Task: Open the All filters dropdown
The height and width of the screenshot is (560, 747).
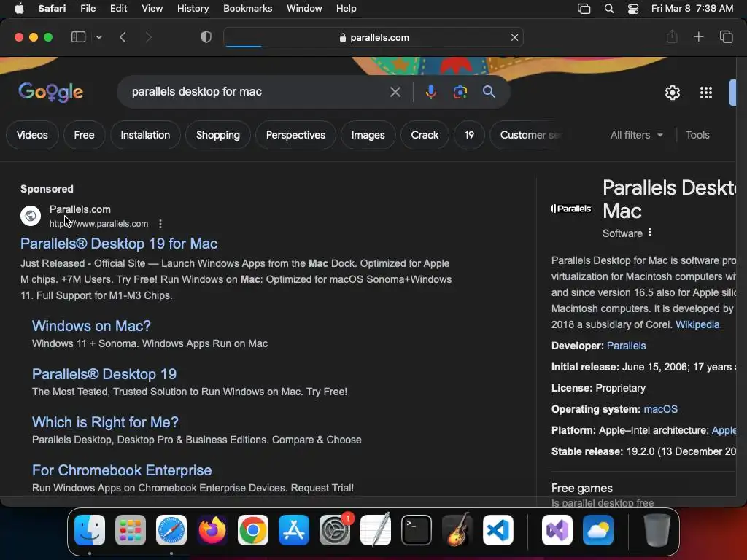Action: pos(636,135)
